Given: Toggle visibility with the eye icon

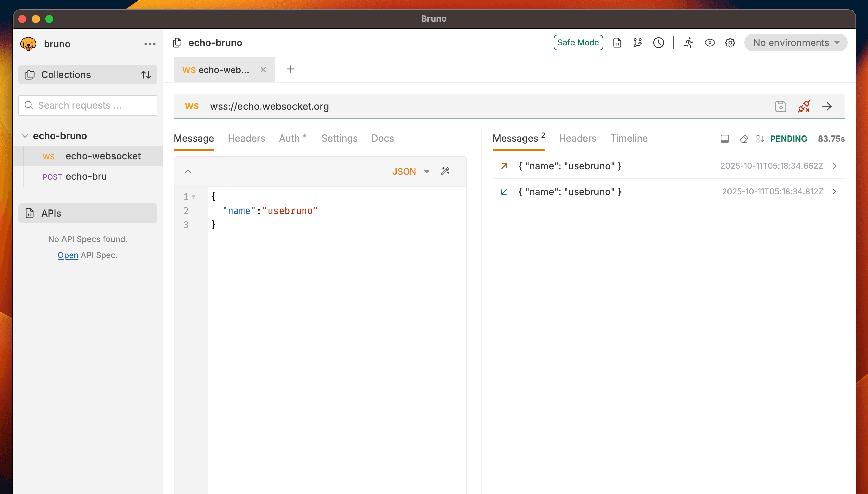Looking at the screenshot, I should point(710,43).
